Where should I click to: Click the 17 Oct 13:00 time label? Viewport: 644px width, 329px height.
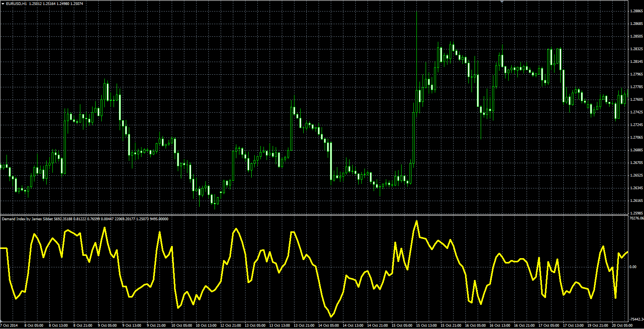click(573, 326)
